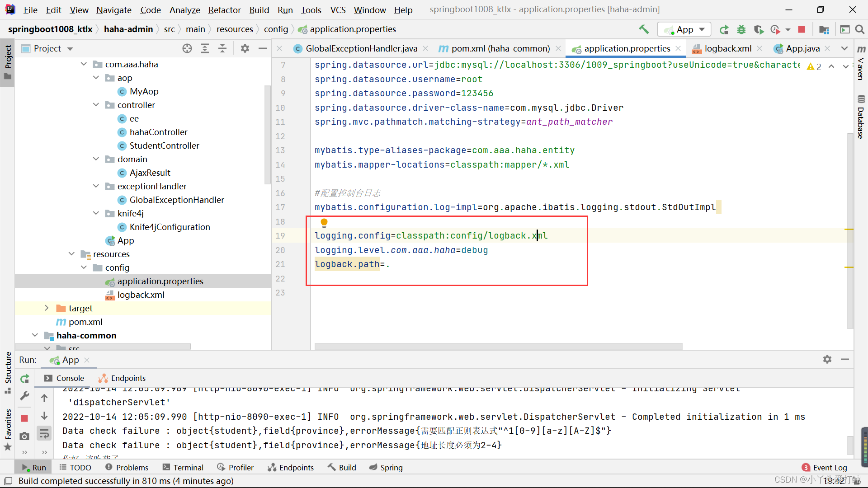Open the Maven tool window

click(x=861, y=63)
